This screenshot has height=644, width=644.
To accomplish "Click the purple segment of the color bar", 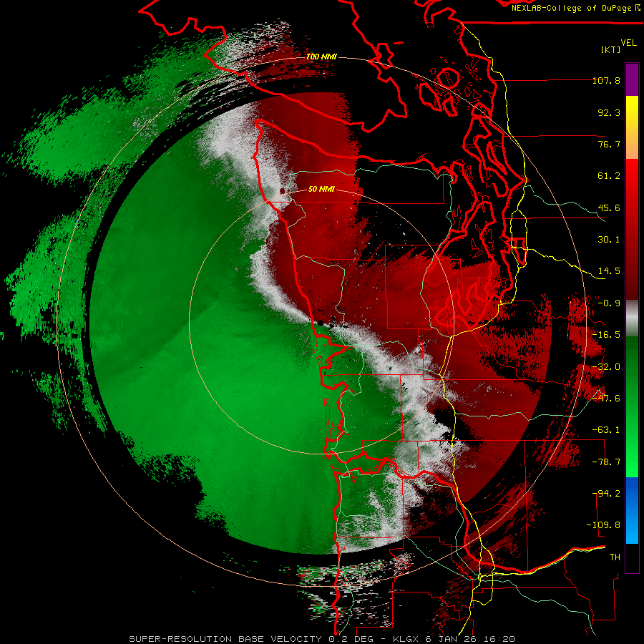I will tap(632, 80).
